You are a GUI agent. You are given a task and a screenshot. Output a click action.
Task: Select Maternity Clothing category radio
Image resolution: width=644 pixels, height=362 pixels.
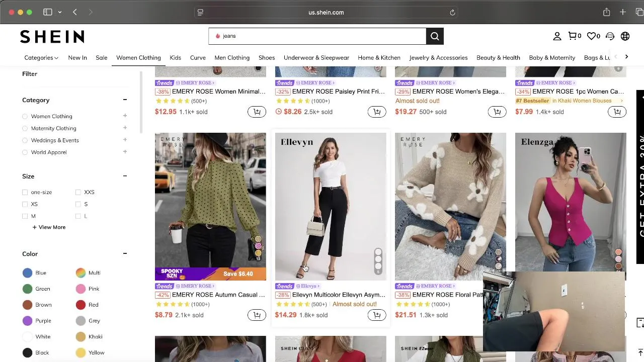click(25, 128)
